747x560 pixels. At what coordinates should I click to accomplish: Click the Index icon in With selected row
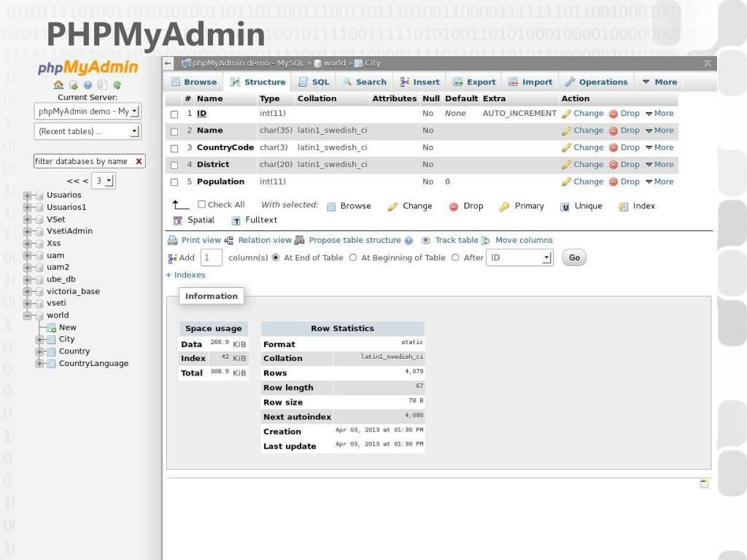coord(623,206)
